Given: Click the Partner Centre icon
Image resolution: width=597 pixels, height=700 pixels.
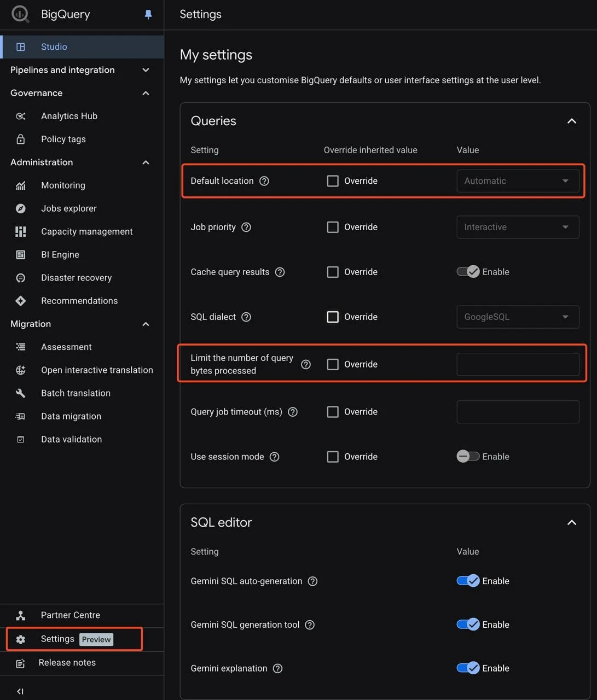Looking at the screenshot, I should point(21,615).
